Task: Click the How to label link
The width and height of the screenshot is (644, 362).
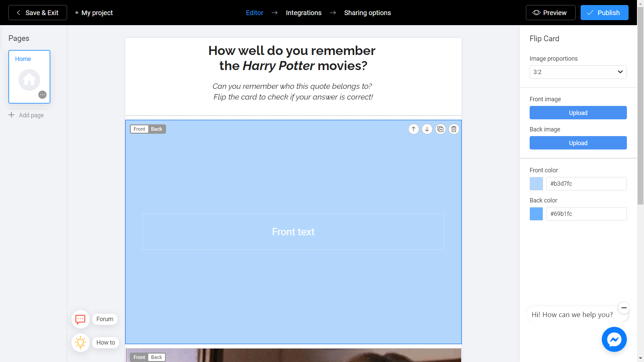Action: 106,343
